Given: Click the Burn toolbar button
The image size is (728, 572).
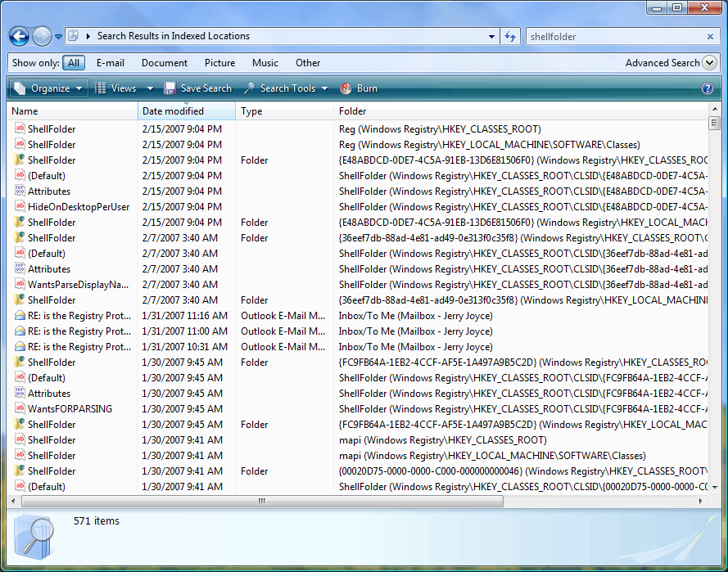Looking at the screenshot, I should click(x=359, y=88).
